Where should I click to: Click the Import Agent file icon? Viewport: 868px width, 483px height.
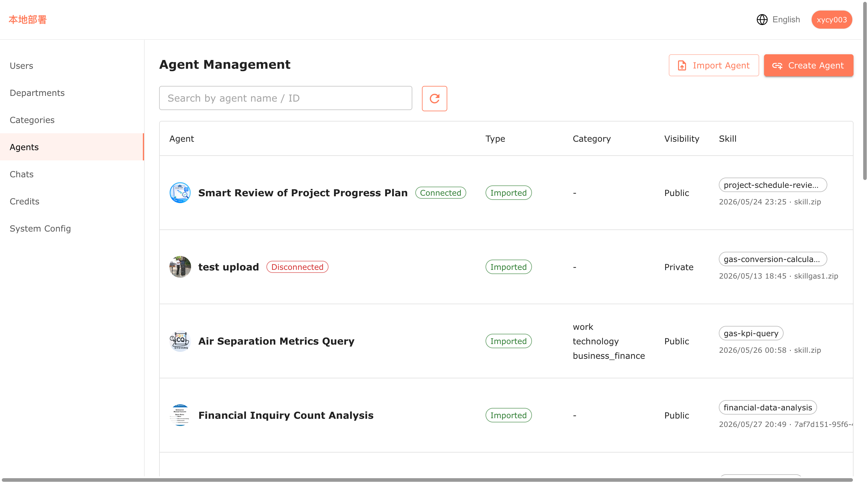(682, 65)
